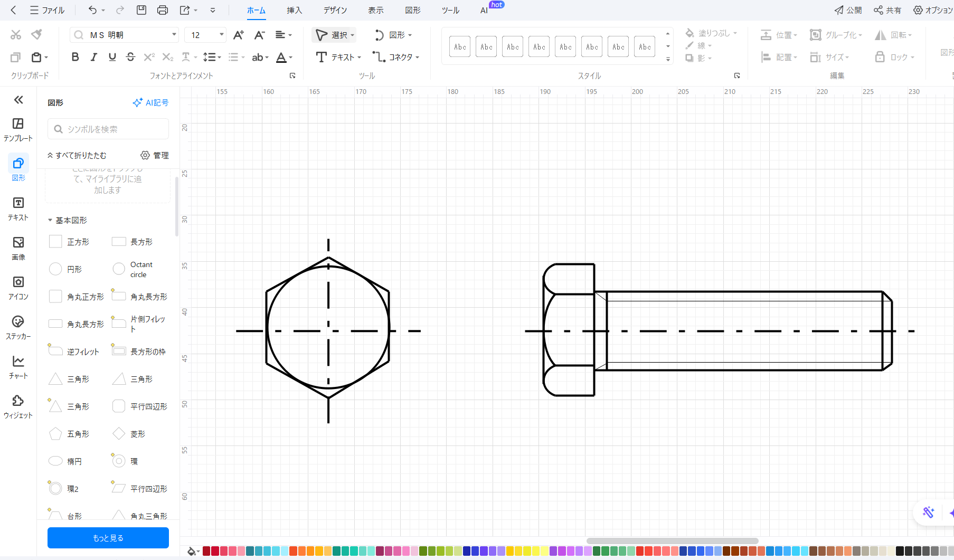Image resolution: width=954 pixels, height=560 pixels.
Task: Click the シンボルを検索 search field
Action: [108, 129]
